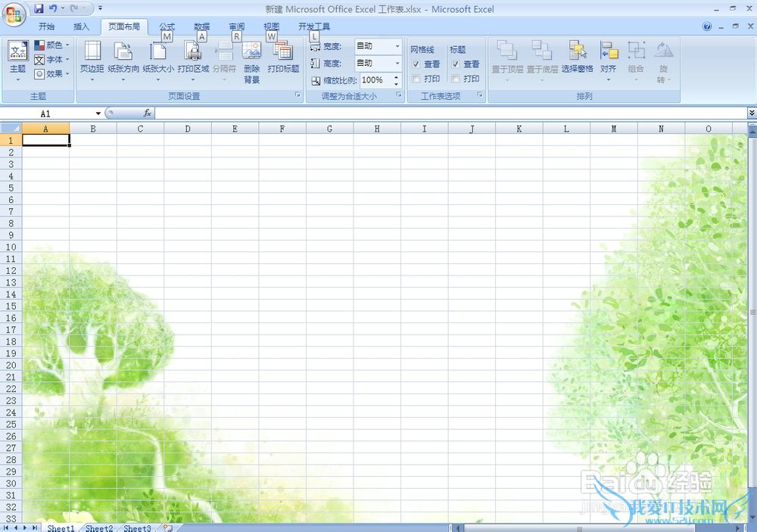This screenshot has width=757, height=532.
Task: Open Margins (页边距) options
Action: (x=92, y=61)
